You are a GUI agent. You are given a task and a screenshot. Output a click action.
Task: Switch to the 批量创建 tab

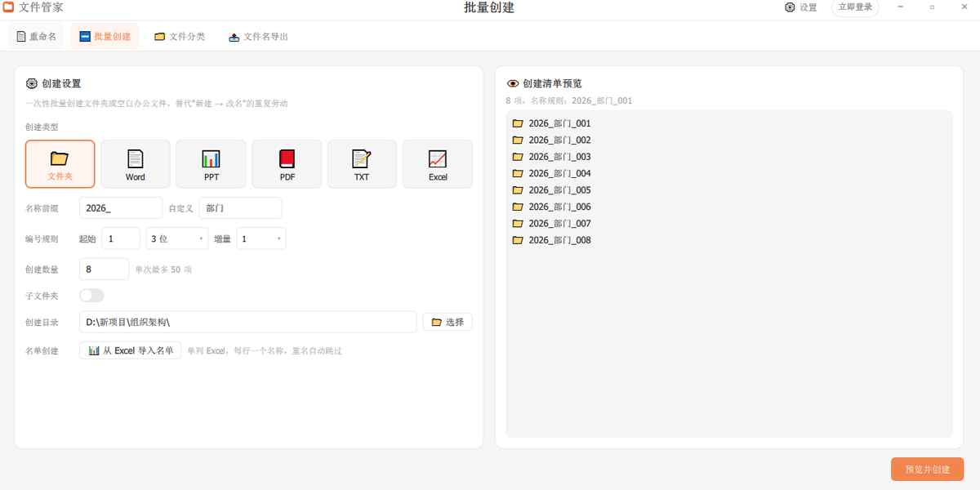click(x=105, y=37)
